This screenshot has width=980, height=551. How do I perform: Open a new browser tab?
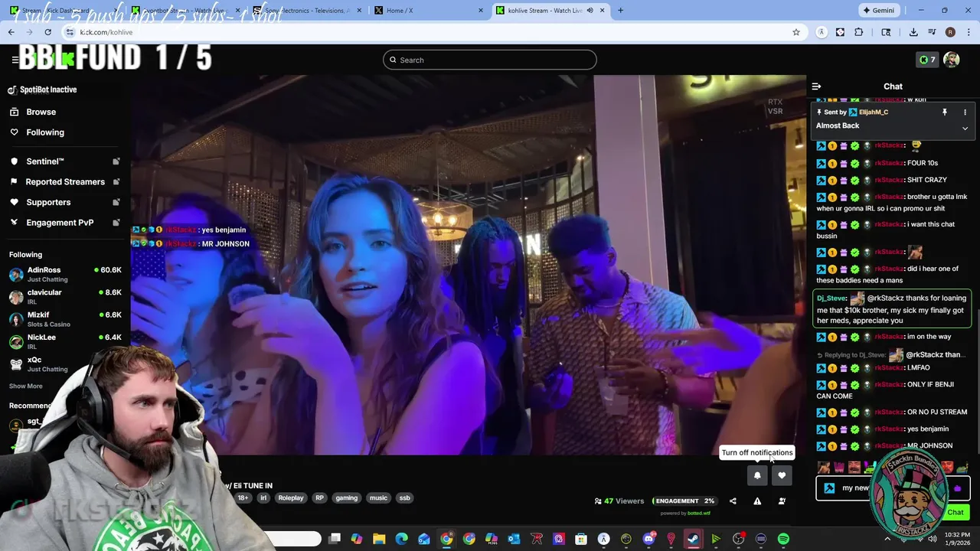pos(620,10)
